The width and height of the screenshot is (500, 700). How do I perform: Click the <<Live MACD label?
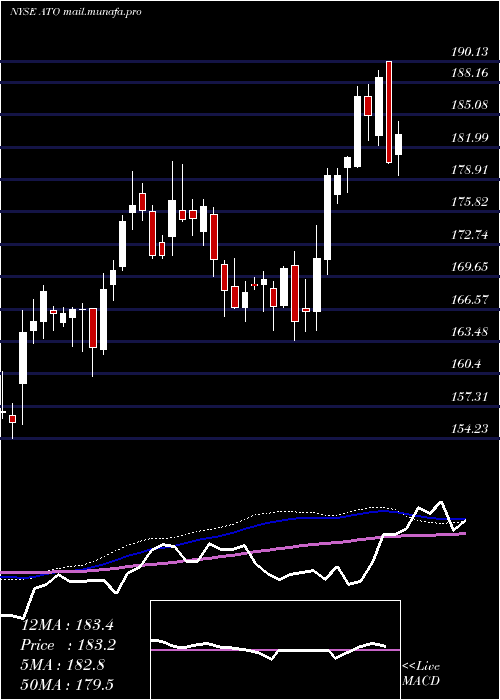click(x=421, y=674)
